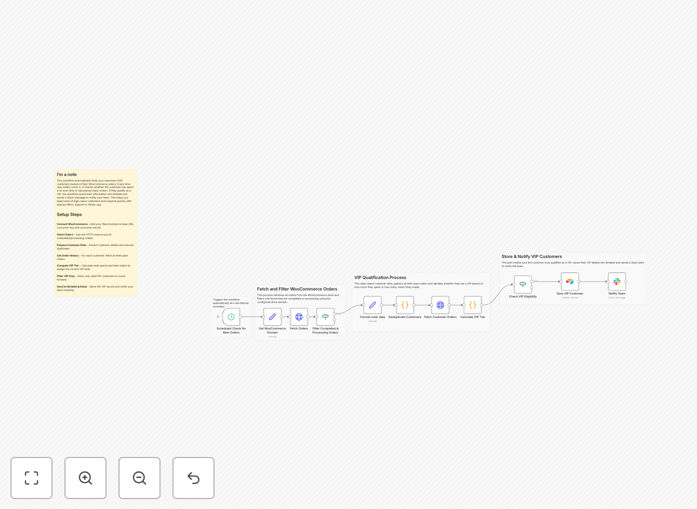Open the Check VIP Eligibility node
Screen dimensions: 697x509
[x=523, y=284]
